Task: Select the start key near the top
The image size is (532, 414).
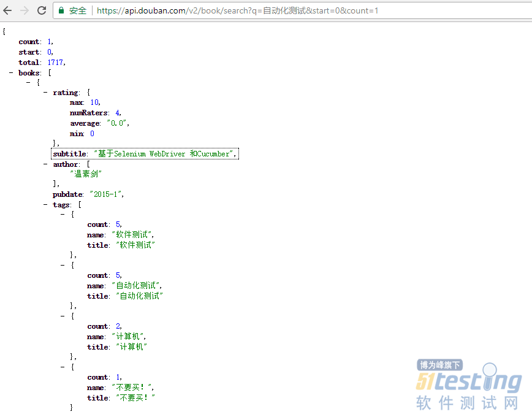Action: [x=29, y=52]
